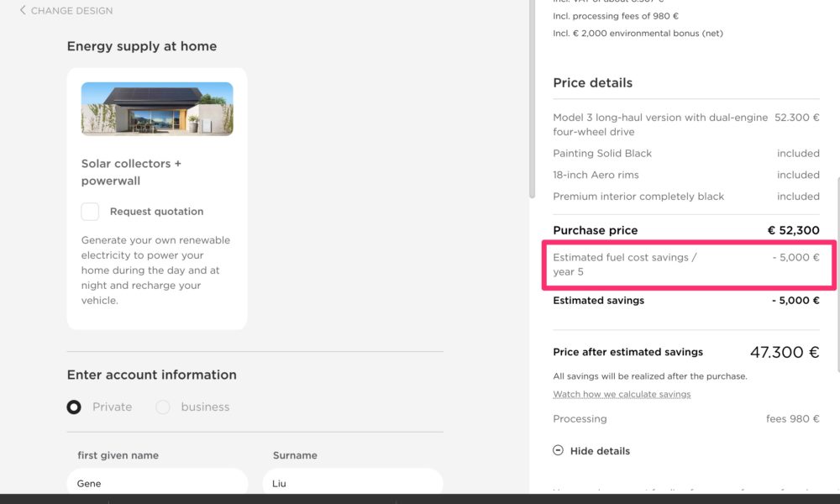The height and width of the screenshot is (504, 840).
Task: Click the 'Estimated fuel cost savings / year 5' text
Action: coord(625,265)
